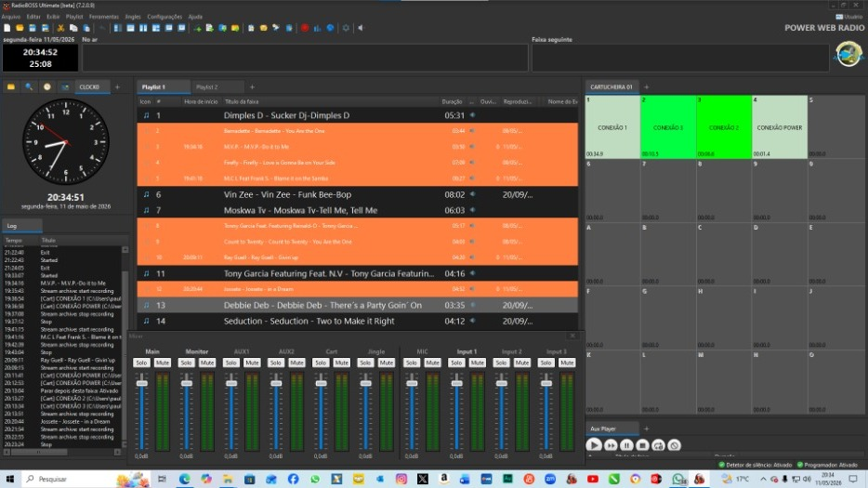Click the Duração column header
Screen dimensions: 868x488
pyautogui.click(x=452, y=102)
